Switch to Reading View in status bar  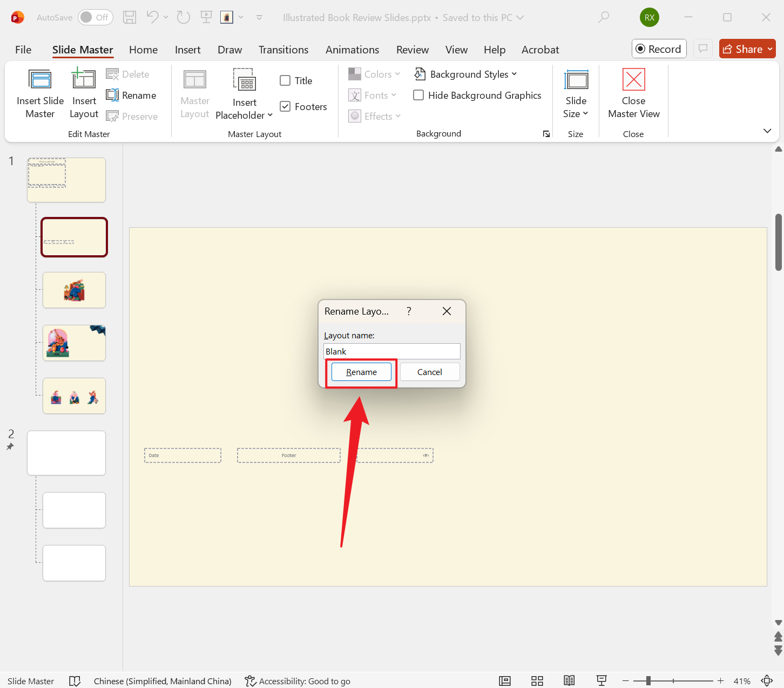pyautogui.click(x=569, y=681)
